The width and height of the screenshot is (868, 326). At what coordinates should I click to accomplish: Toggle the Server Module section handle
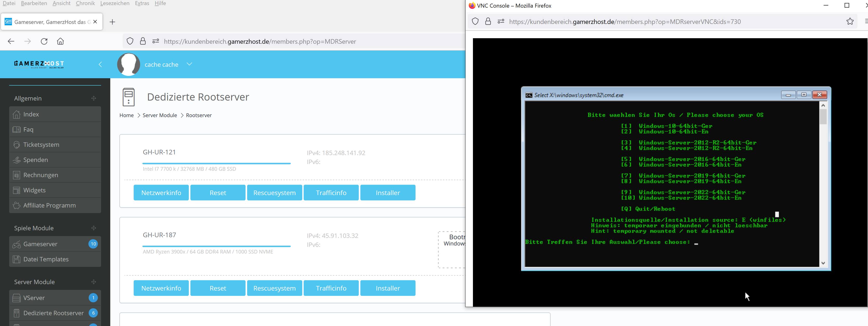pyautogui.click(x=94, y=282)
